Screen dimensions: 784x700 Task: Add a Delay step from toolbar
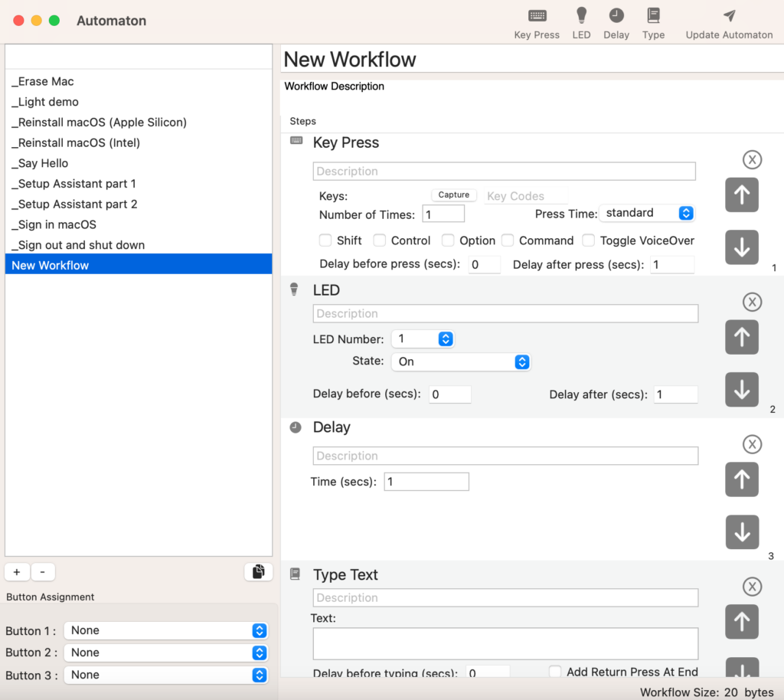[x=616, y=23]
